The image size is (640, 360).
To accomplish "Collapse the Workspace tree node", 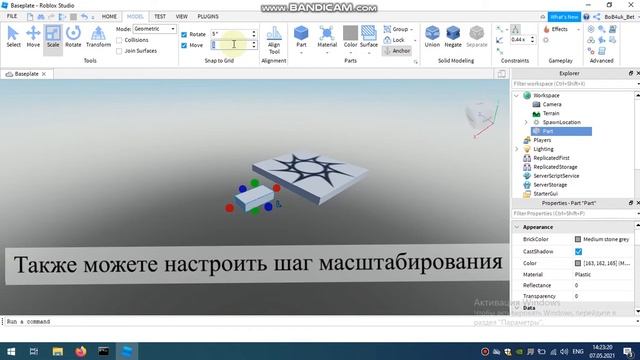I will click(516, 96).
